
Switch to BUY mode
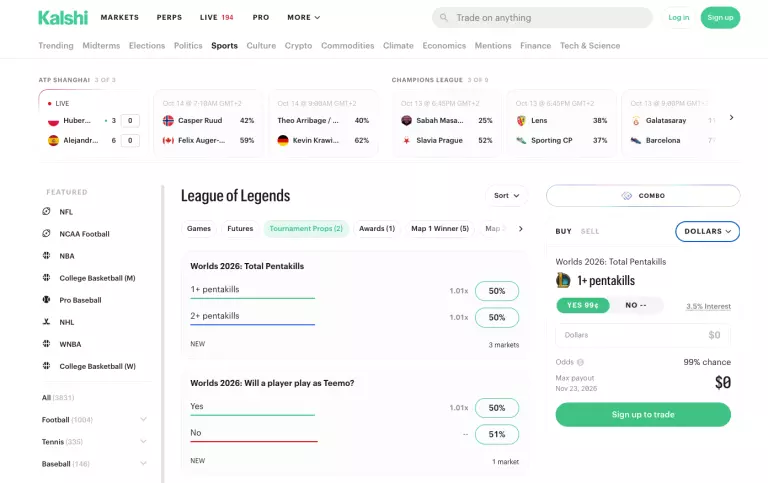tap(563, 231)
